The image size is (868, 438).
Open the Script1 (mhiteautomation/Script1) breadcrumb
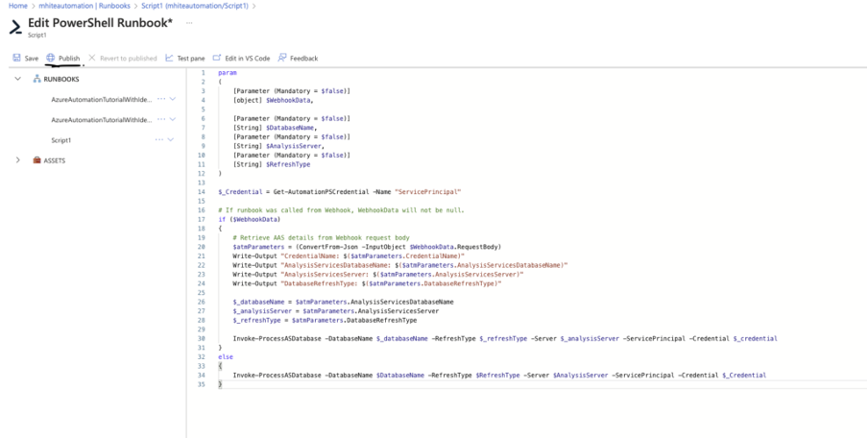tap(196, 6)
